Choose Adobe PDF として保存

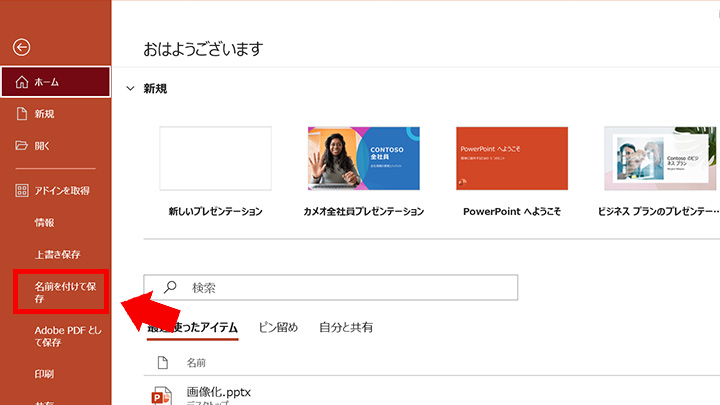(68, 336)
